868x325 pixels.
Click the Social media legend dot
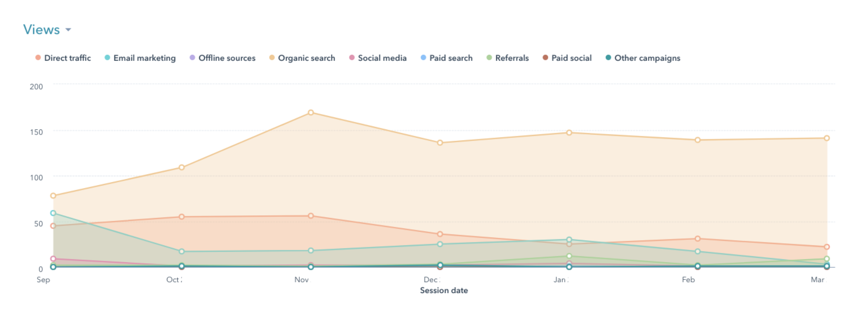click(352, 58)
